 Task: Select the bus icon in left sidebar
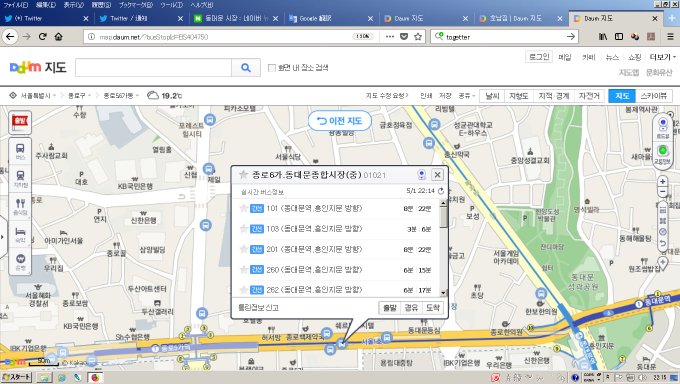pyautogui.click(x=20, y=151)
